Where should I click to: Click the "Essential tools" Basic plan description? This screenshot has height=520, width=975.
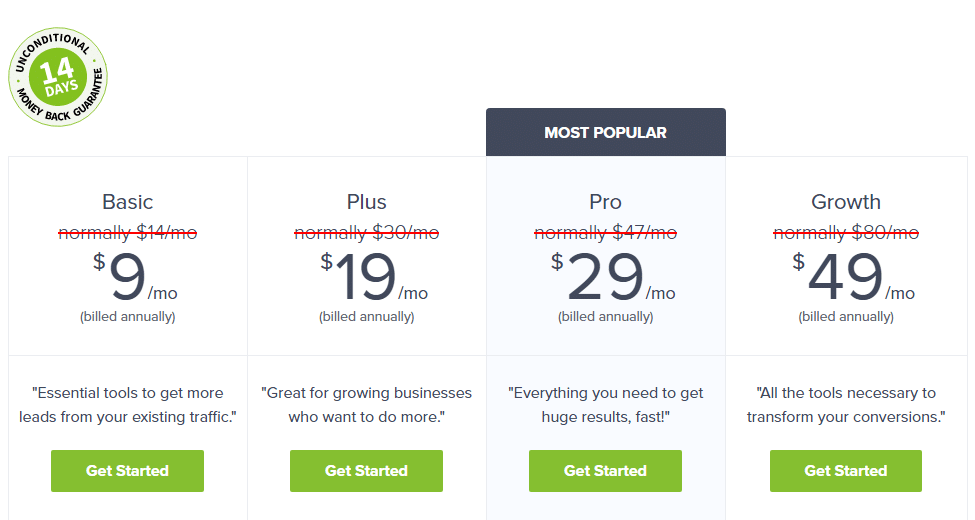pyautogui.click(x=128, y=404)
